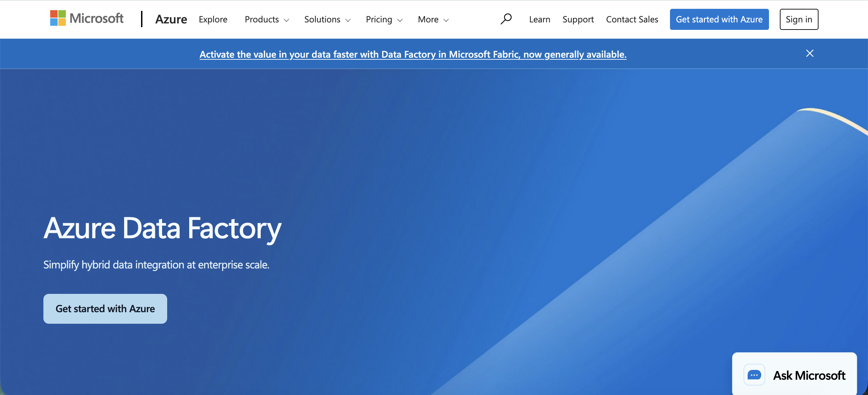Image resolution: width=868 pixels, height=395 pixels.
Task: Expand the Products dropdown
Action: (x=267, y=19)
